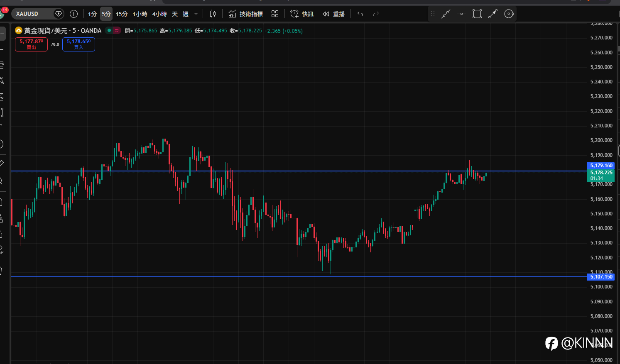Start bar replay with 重播
Screen dimensions: 620x364
tap(334, 14)
